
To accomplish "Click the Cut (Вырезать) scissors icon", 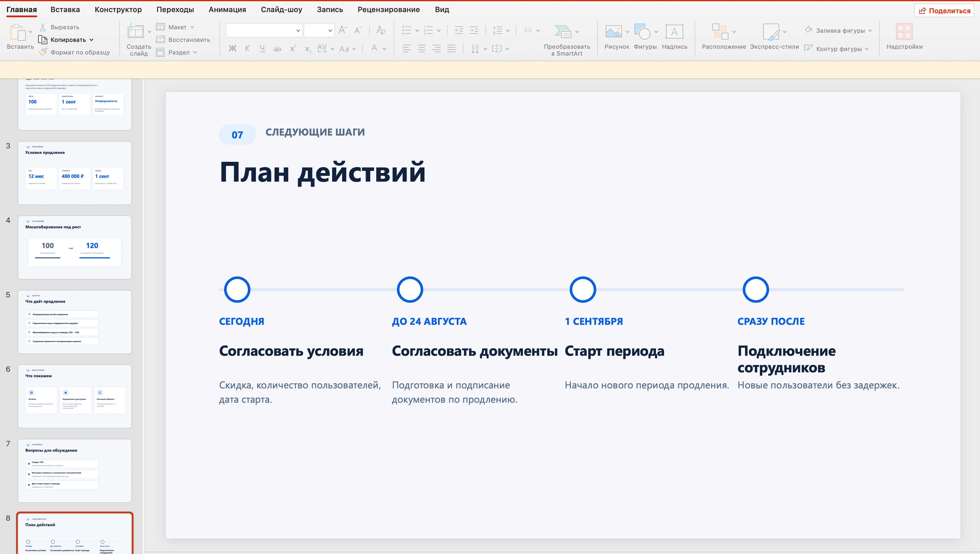I will click(x=43, y=27).
